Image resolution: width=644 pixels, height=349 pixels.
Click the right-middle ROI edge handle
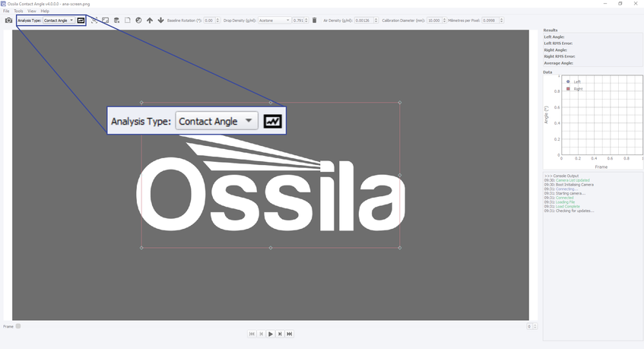tap(400, 176)
